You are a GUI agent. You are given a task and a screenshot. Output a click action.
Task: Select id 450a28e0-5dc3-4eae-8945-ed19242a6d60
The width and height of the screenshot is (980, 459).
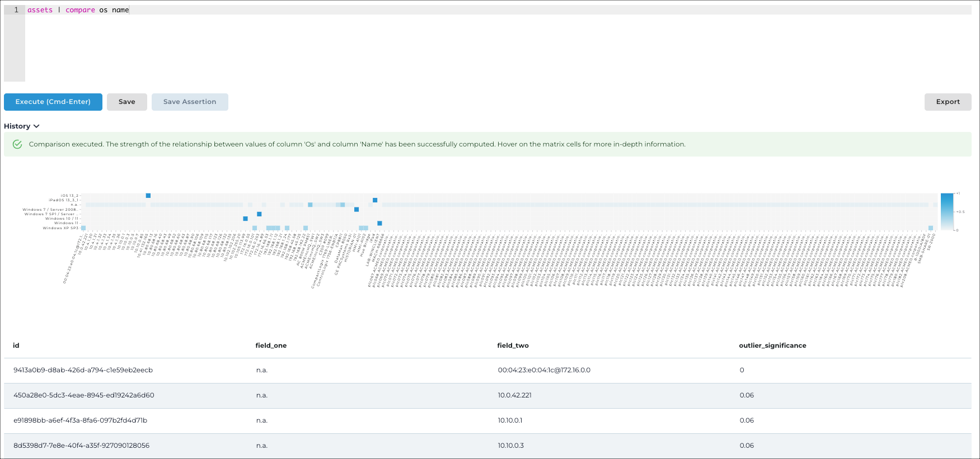(84, 395)
